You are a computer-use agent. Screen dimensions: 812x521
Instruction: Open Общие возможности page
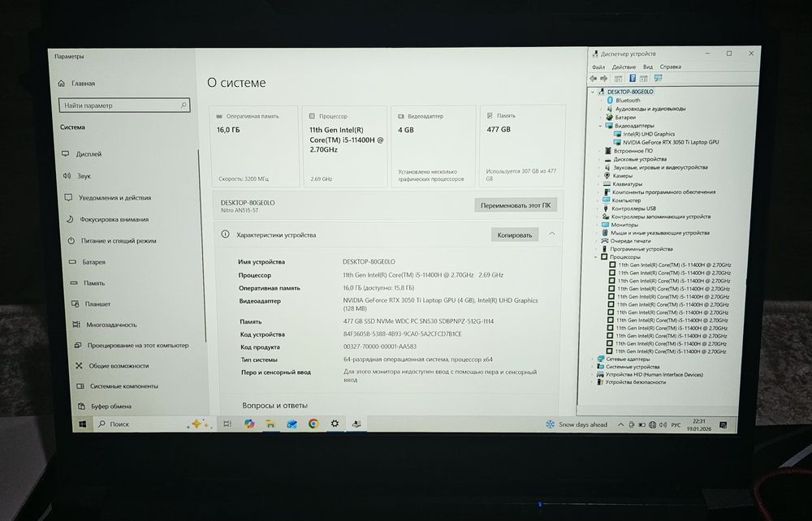(x=112, y=366)
